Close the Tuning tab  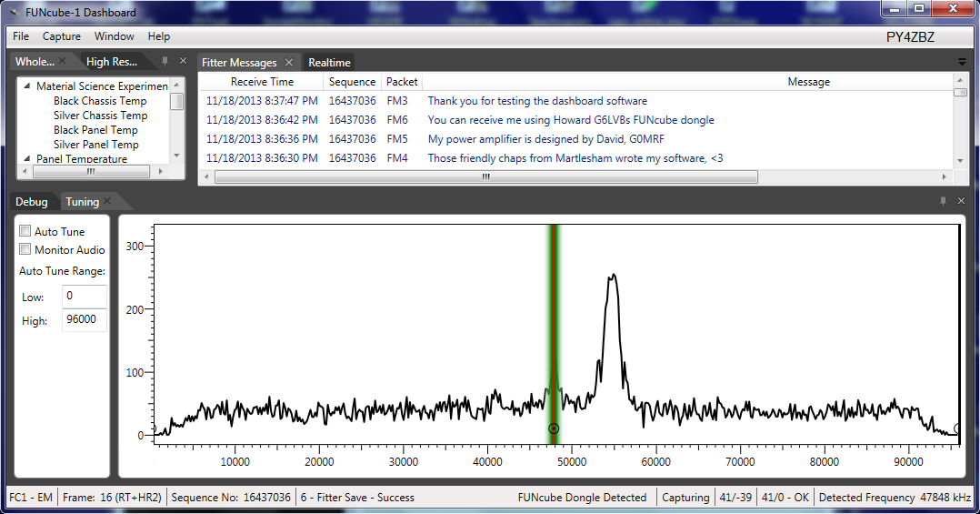point(107,201)
